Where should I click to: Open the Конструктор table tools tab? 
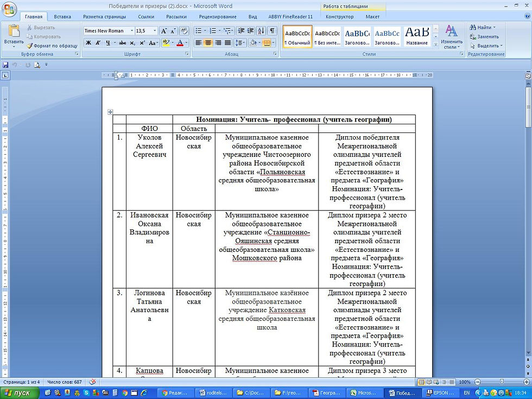340,17
